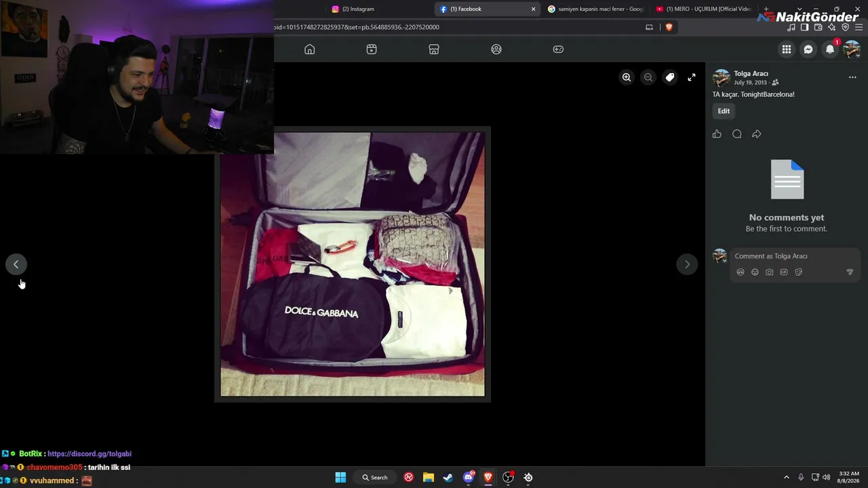This screenshot has height=488, width=868.
Task: Click the comment bubble icon
Action: point(737,134)
